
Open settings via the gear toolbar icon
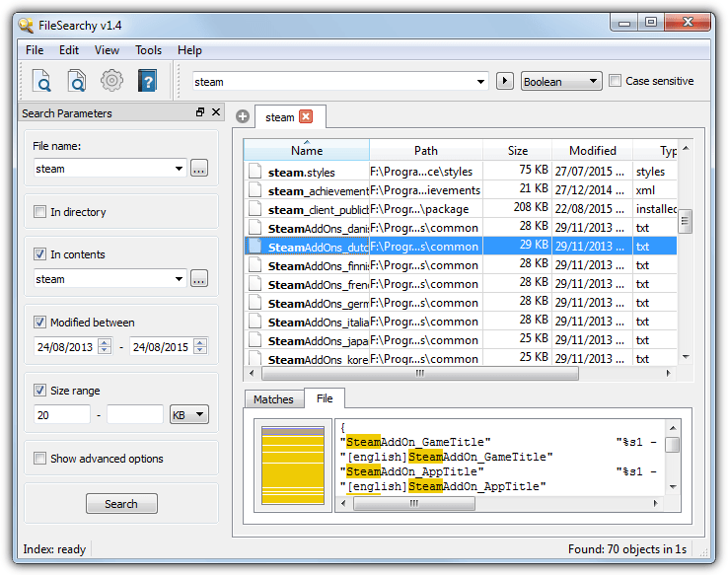(x=111, y=80)
